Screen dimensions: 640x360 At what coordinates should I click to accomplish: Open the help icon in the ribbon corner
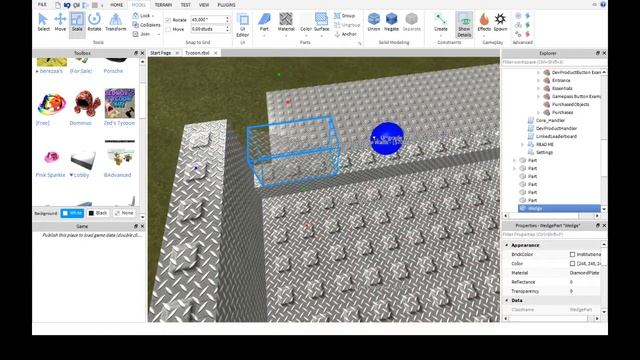(603, 4)
